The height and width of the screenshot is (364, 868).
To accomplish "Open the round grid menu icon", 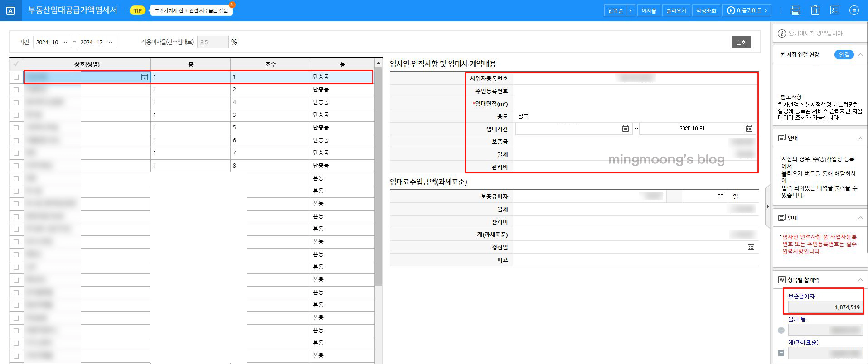I will [854, 10].
